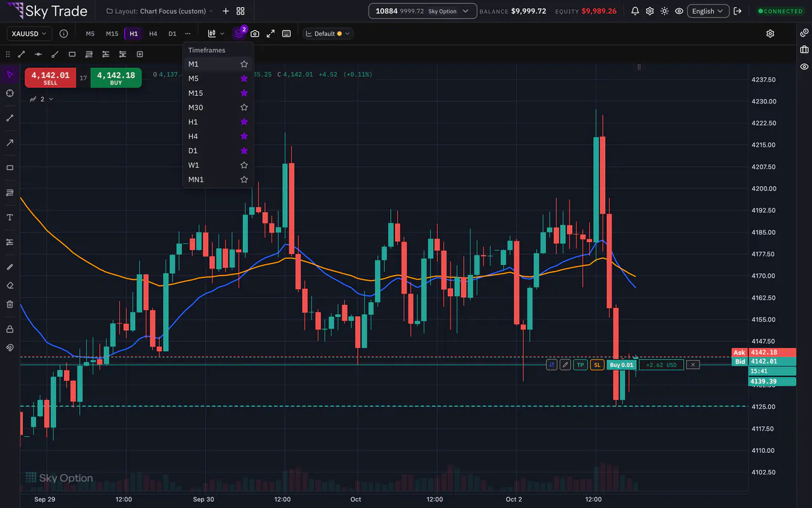
Task: Favorite the M1 timeframe star
Action: point(244,64)
